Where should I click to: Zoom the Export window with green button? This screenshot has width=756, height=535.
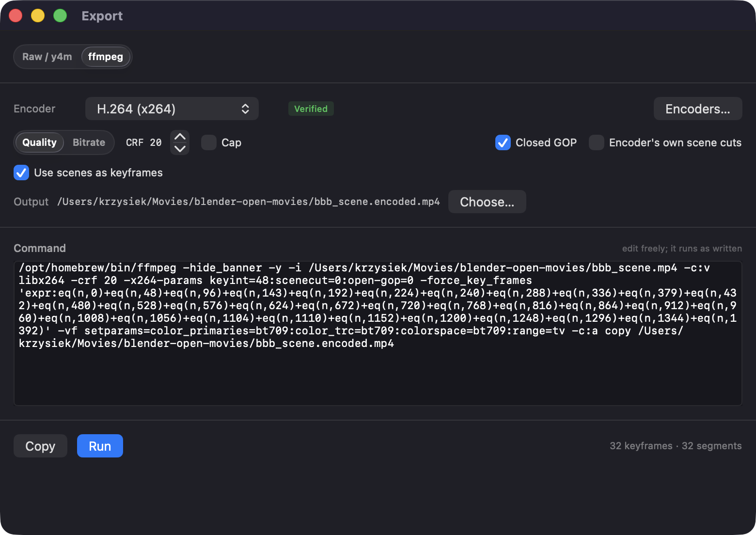[60, 16]
